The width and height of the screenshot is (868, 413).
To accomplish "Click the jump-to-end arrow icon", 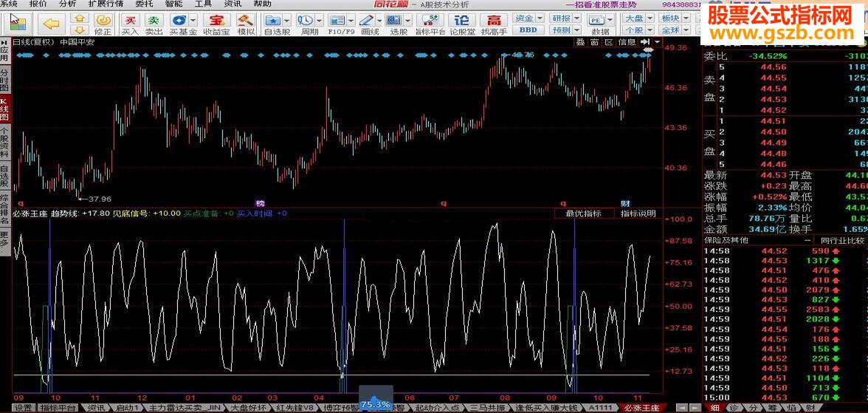I will tap(645, 41).
